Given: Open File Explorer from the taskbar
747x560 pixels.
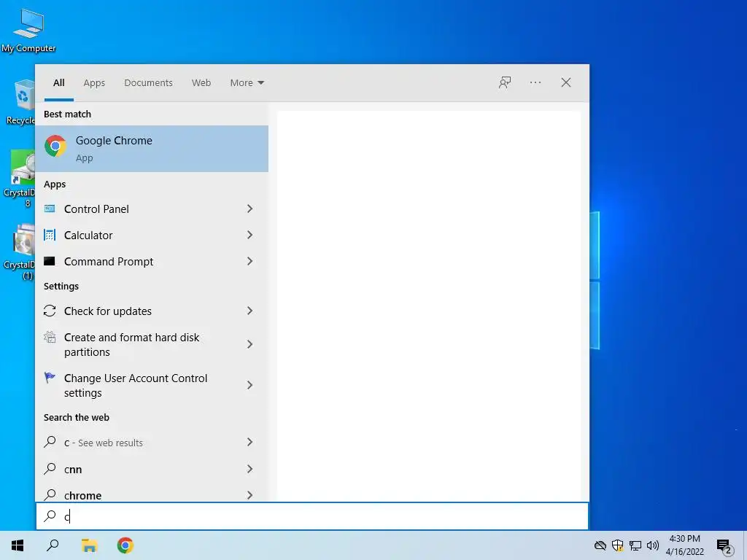Looking at the screenshot, I should (89, 545).
